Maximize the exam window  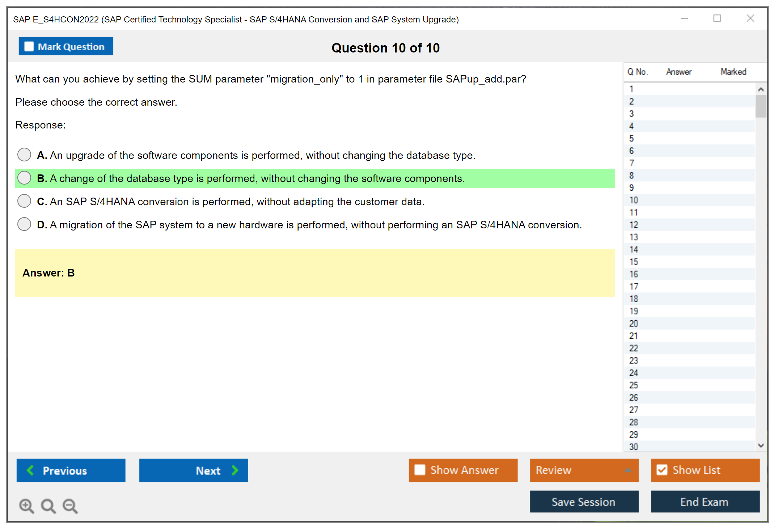pos(717,18)
